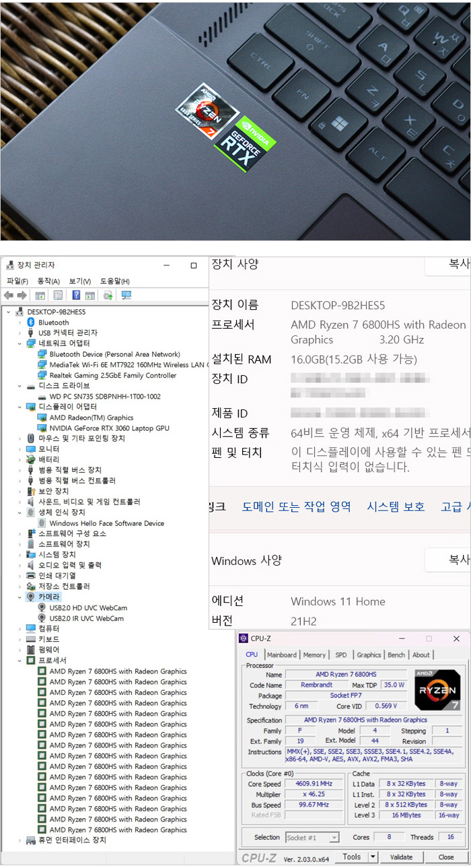Select the 배터리 category icon
The image size is (471, 868).
coord(30,459)
